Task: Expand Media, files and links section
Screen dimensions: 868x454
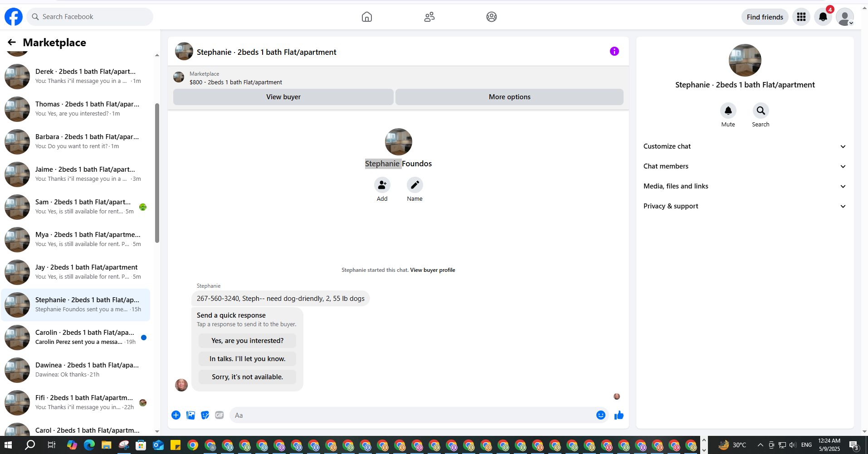Action: pyautogui.click(x=745, y=186)
